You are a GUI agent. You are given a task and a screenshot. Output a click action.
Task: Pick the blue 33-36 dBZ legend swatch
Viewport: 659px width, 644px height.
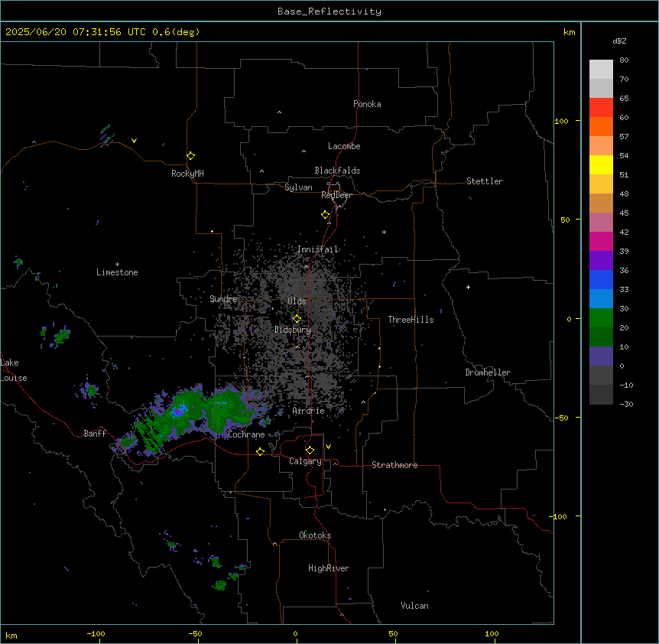coord(601,279)
